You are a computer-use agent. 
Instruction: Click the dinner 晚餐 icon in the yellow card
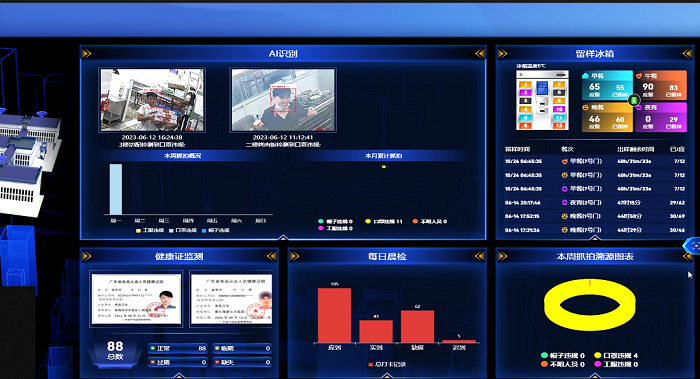(586, 108)
